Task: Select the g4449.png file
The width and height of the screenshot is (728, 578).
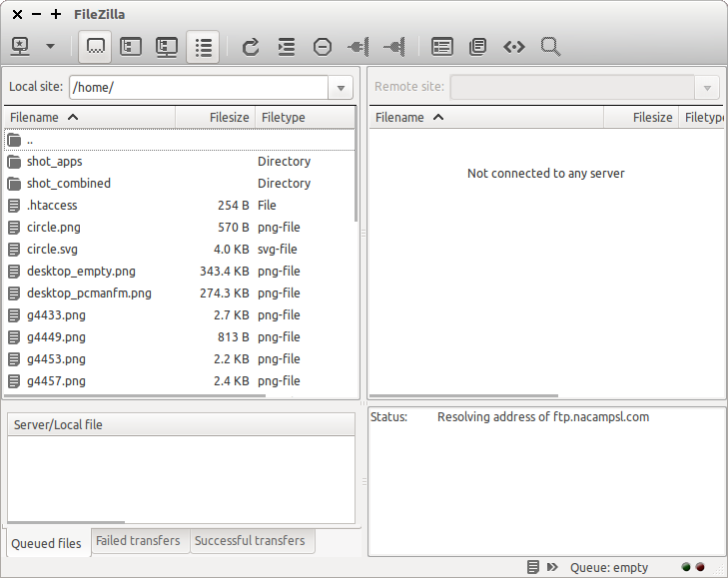Action: point(179,337)
